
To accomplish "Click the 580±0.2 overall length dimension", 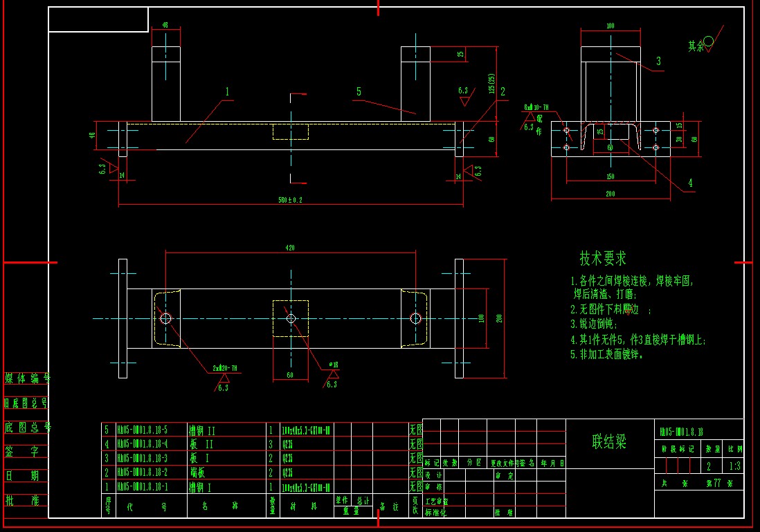I will 290,200.
